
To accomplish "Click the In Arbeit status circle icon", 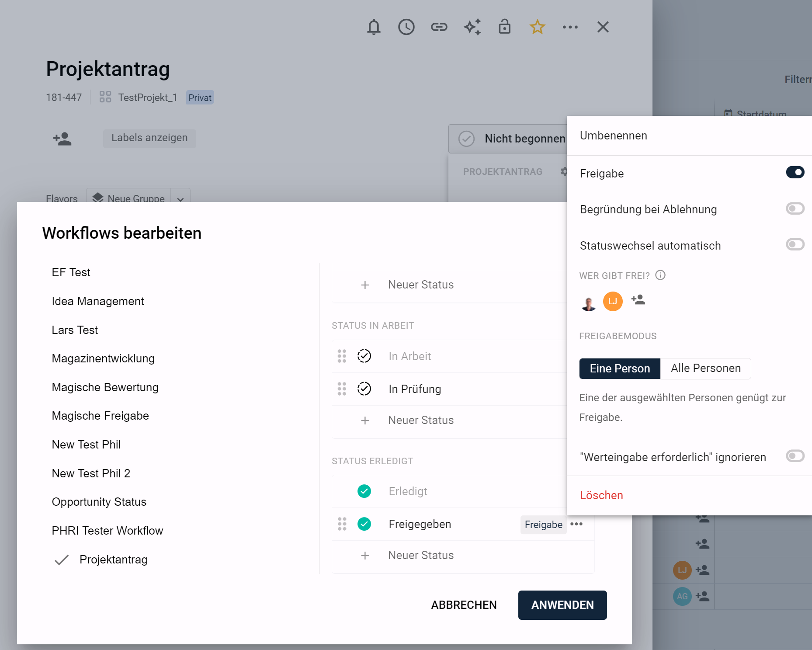I will pyautogui.click(x=364, y=356).
